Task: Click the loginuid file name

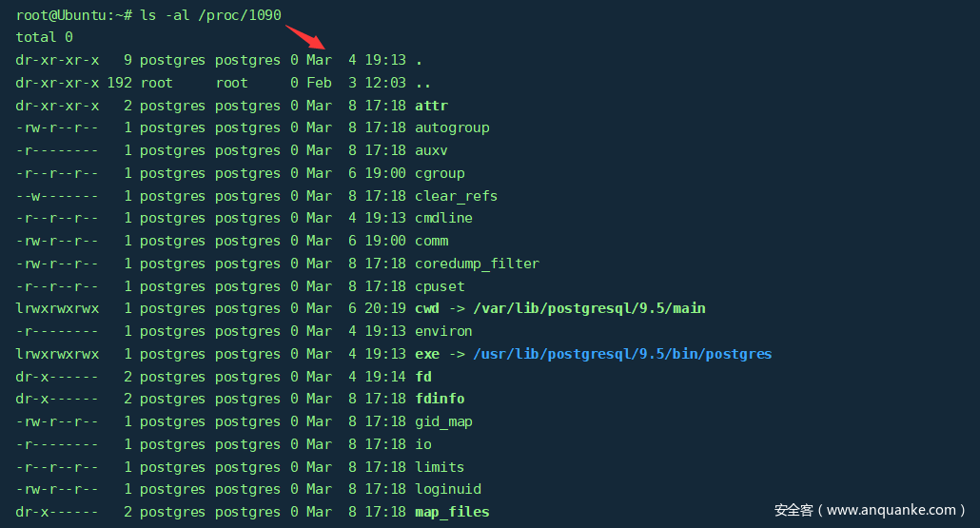Action: pyautogui.click(x=447, y=489)
